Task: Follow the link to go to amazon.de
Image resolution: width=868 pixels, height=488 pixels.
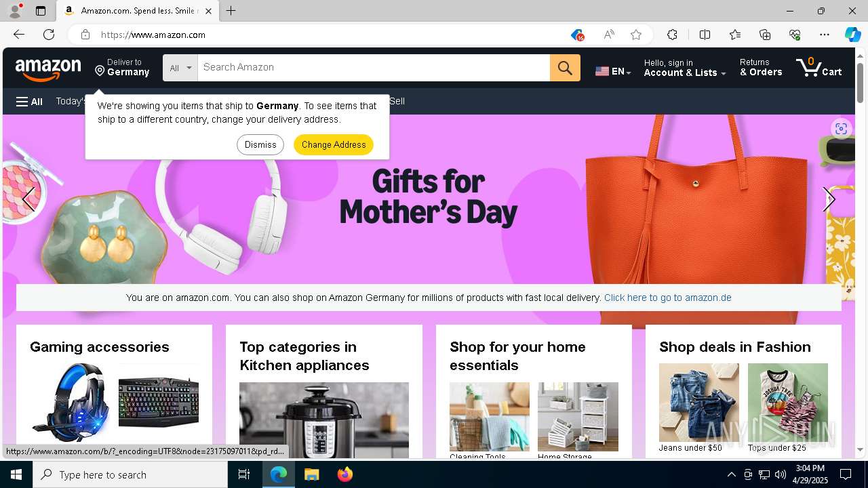Action: [x=667, y=298]
